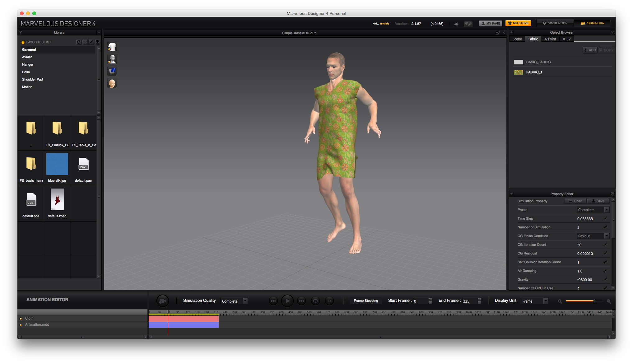633x364 pixels.
Task: Click the record camera button in Animation Editor
Action: tap(162, 301)
